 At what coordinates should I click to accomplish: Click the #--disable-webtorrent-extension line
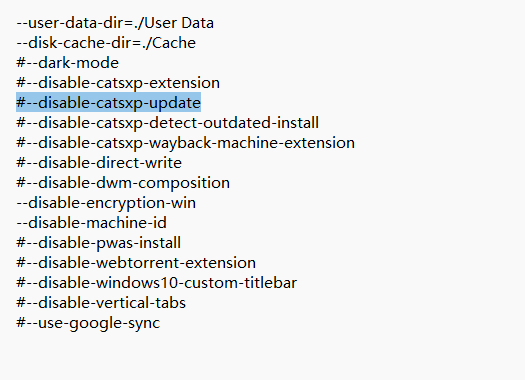pyautogui.click(x=136, y=263)
